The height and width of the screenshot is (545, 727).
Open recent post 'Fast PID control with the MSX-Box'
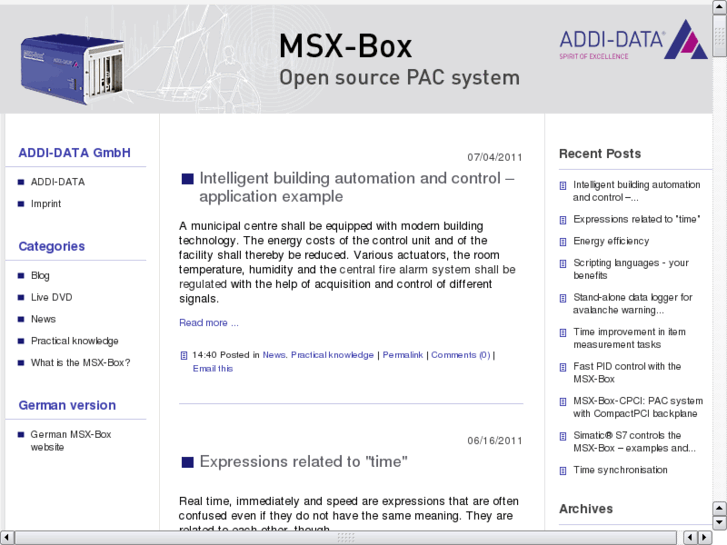coord(627,372)
